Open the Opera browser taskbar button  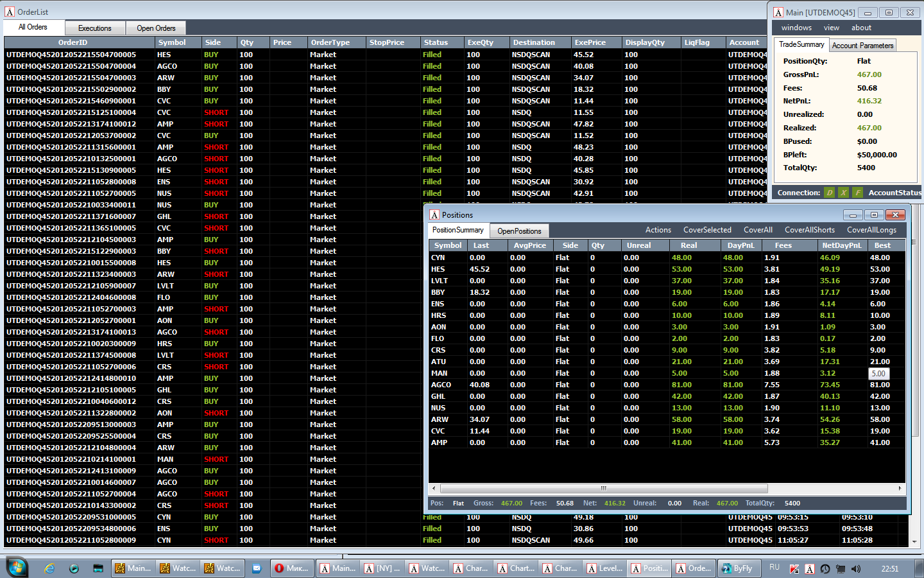coord(292,568)
